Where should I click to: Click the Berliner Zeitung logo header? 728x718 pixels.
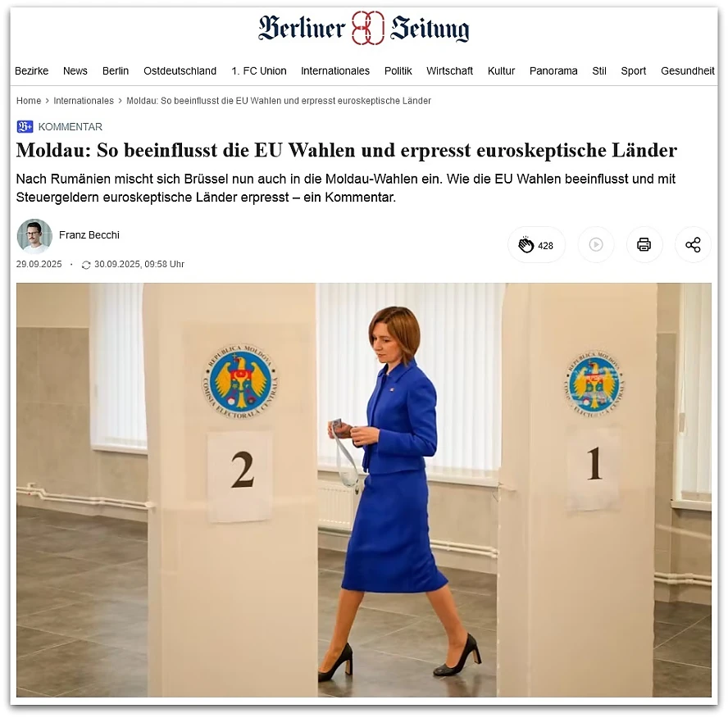click(364, 29)
